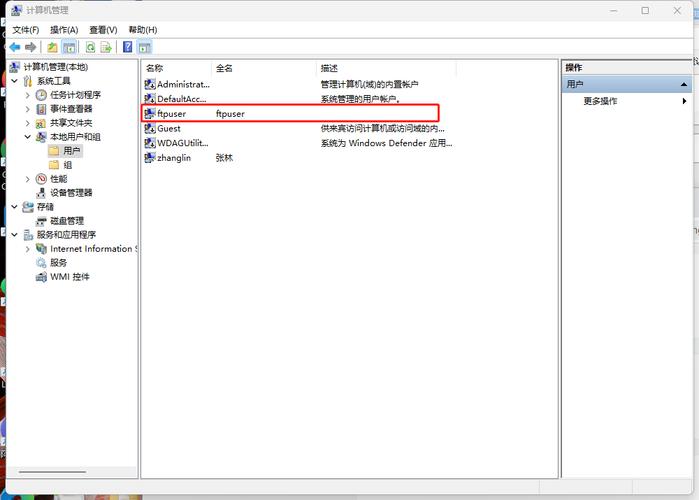The width and height of the screenshot is (699, 500).
Task: Open the 文件(F) menu
Action: click(x=26, y=30)
